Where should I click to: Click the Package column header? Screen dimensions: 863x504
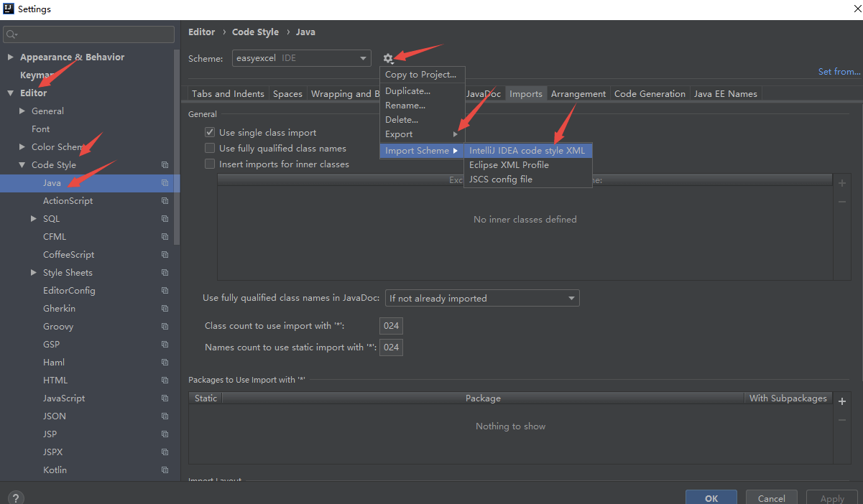483,398
